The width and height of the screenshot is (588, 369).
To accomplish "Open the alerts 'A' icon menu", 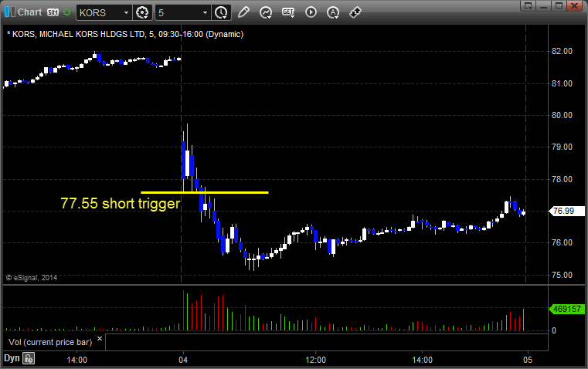I will (332, 12).
